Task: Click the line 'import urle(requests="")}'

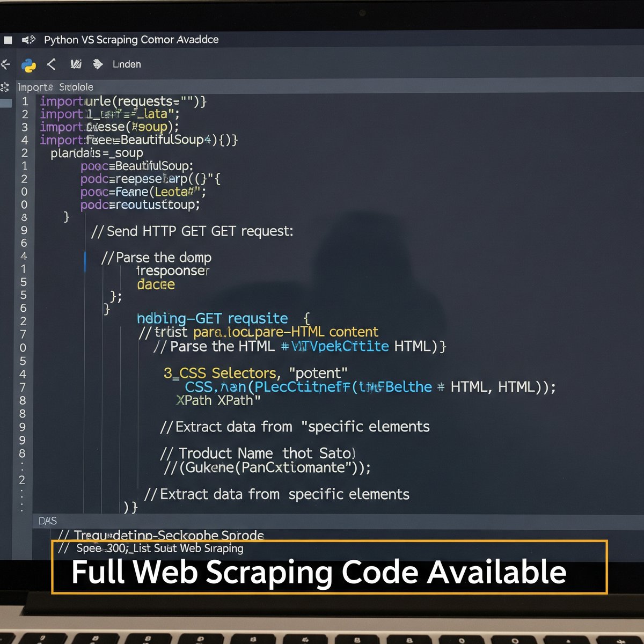Action: click(123, 101)
